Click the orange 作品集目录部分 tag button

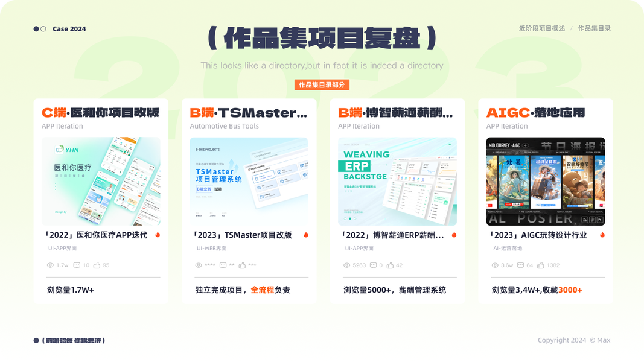click(322, 85)
